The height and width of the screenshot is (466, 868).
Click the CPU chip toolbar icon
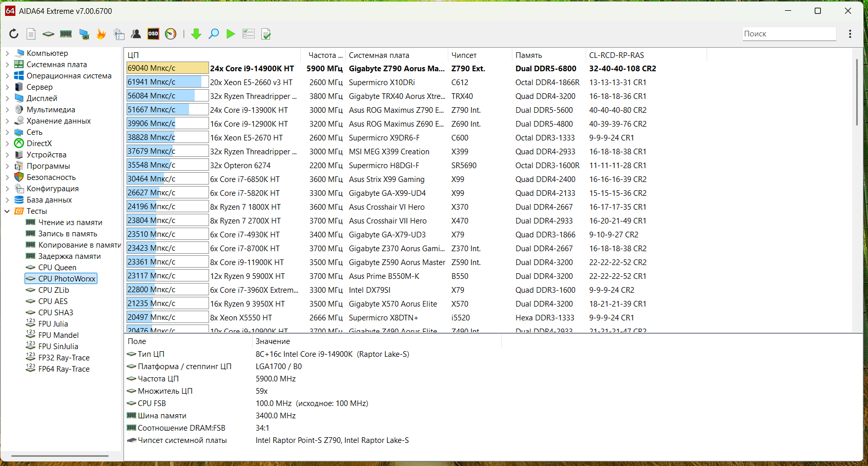48,34
